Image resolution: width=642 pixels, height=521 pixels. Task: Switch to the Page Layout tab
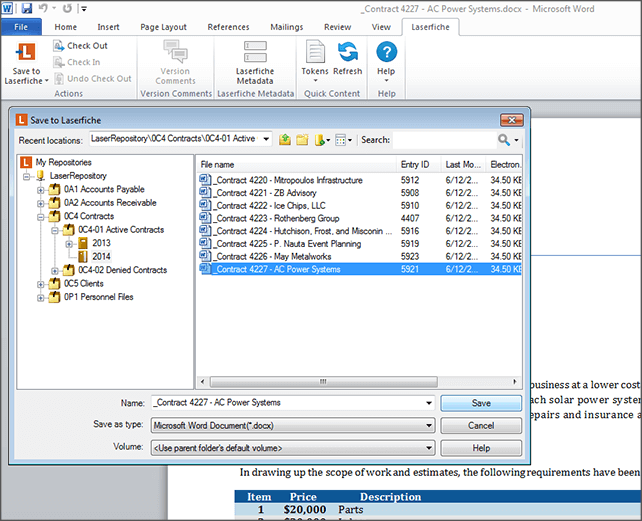tap(163, 27)
